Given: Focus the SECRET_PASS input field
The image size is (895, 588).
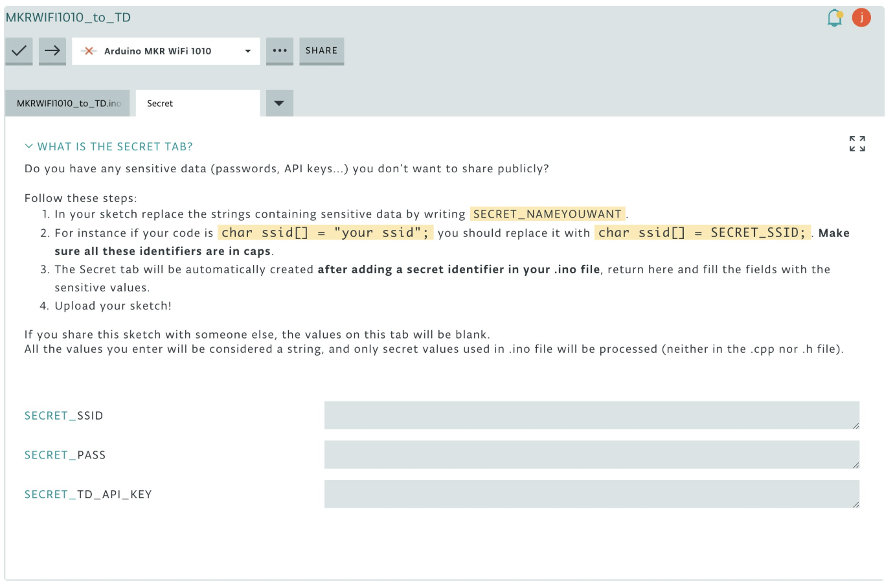Looking at the screenshot, I should point(591,455).
